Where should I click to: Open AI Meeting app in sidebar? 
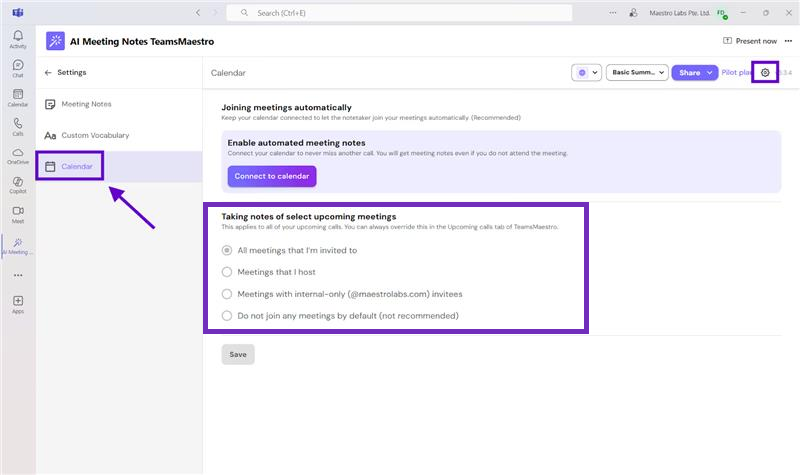pos(18,246)
